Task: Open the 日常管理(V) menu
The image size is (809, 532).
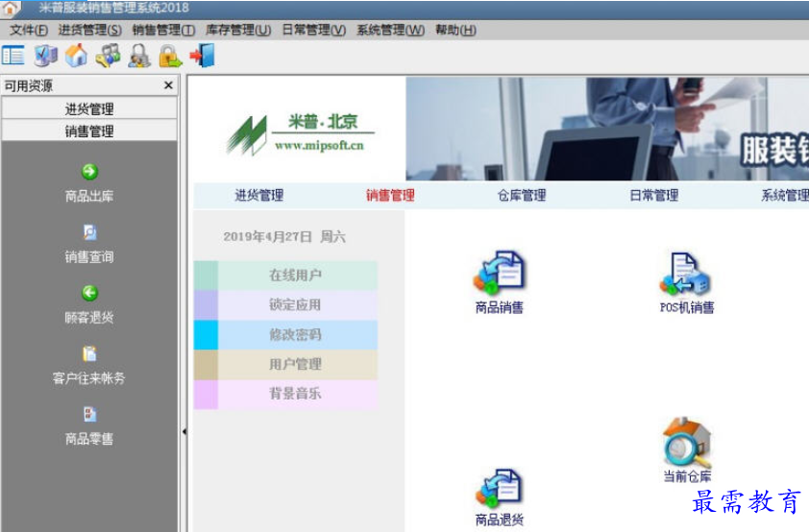Action: 314,30
